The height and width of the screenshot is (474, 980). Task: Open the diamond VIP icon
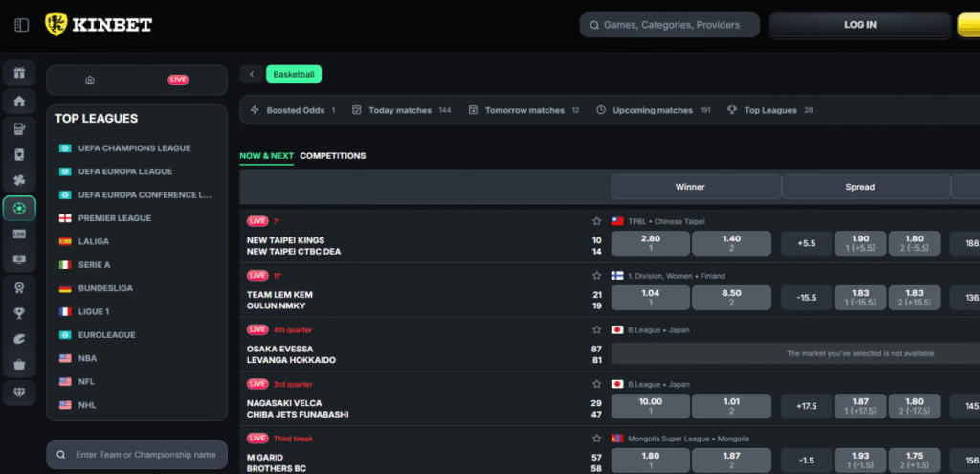click(19, 393)
